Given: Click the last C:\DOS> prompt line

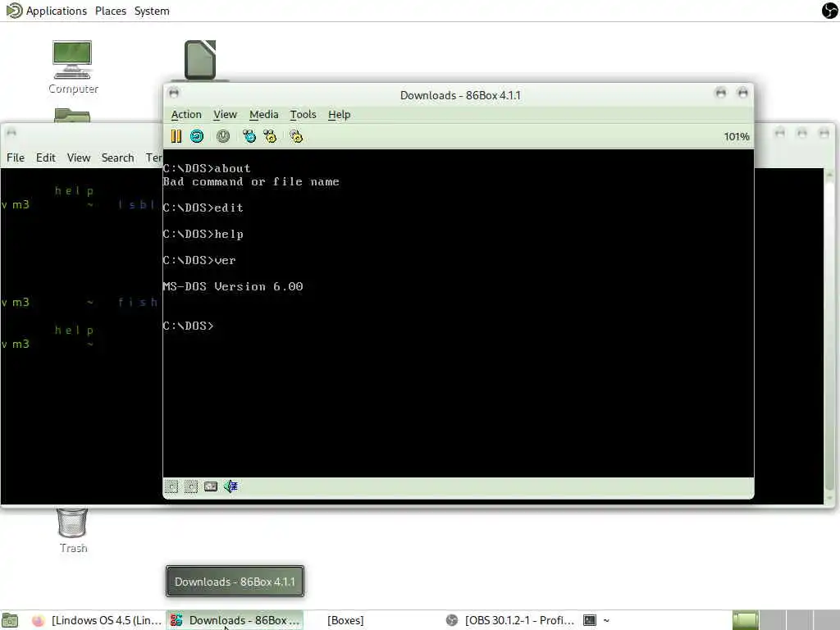Looking at the screenshot, I should point(189,326).
